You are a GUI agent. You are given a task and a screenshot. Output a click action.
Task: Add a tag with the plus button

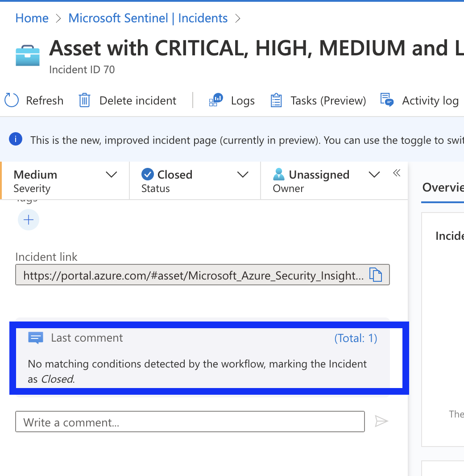pos(29,220)
